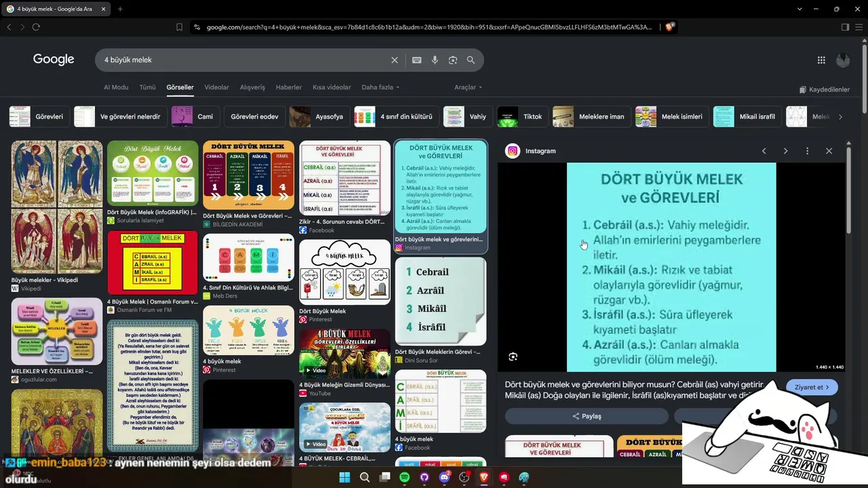The image size is (868, 488).
Task: Expand the Daha fazla dropdown
Action: pyautogui.click(x=380, y=87)
